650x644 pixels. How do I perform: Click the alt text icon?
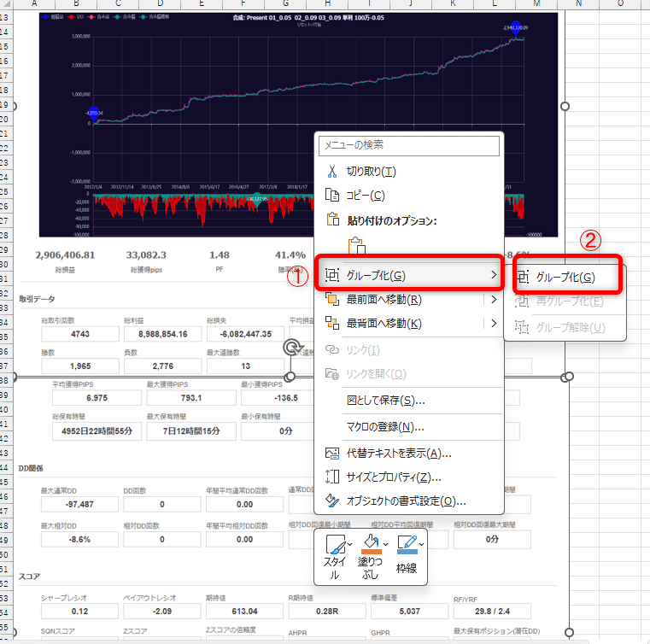332,453
